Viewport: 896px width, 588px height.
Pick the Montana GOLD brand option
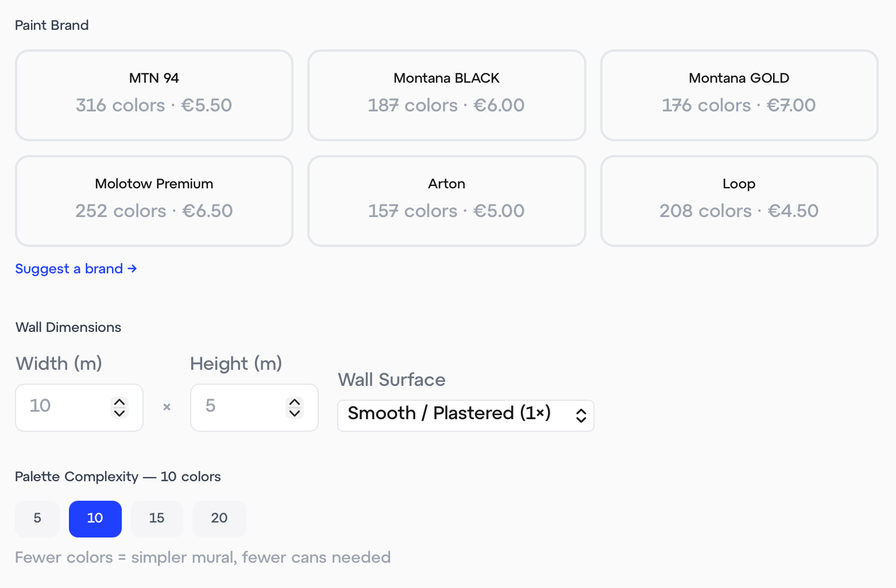coord(739,95)
